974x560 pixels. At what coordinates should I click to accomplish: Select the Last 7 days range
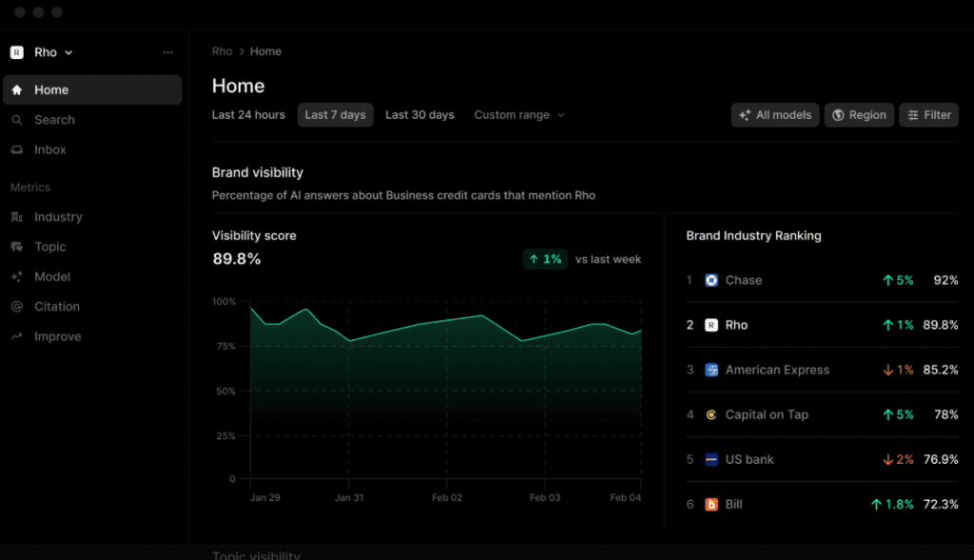[336, 115]
